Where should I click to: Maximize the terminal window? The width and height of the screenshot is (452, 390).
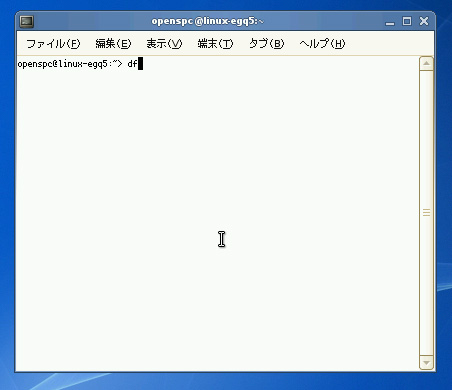tap(407, 22)
